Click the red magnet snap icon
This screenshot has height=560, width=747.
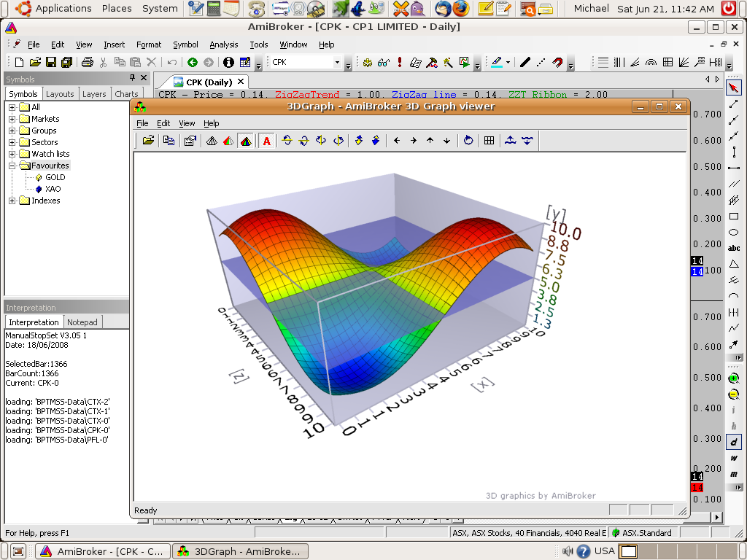(557, 62)
